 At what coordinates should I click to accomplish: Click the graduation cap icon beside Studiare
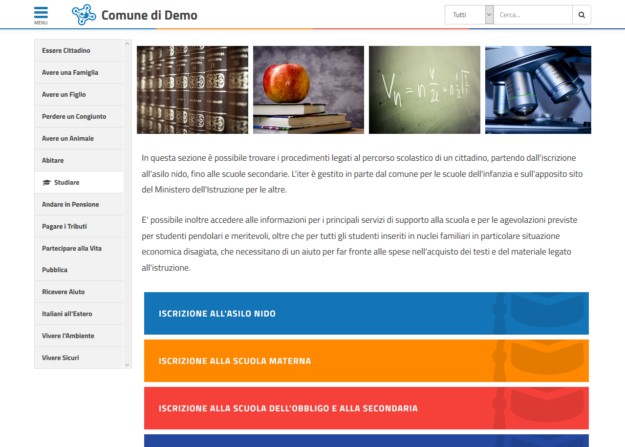(46, 182)
